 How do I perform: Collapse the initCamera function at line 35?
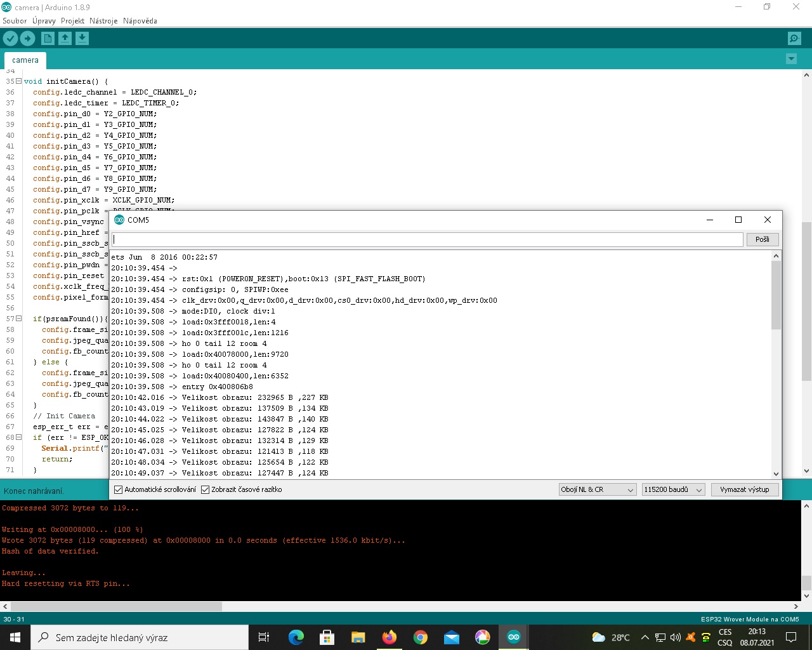point(18,81)
